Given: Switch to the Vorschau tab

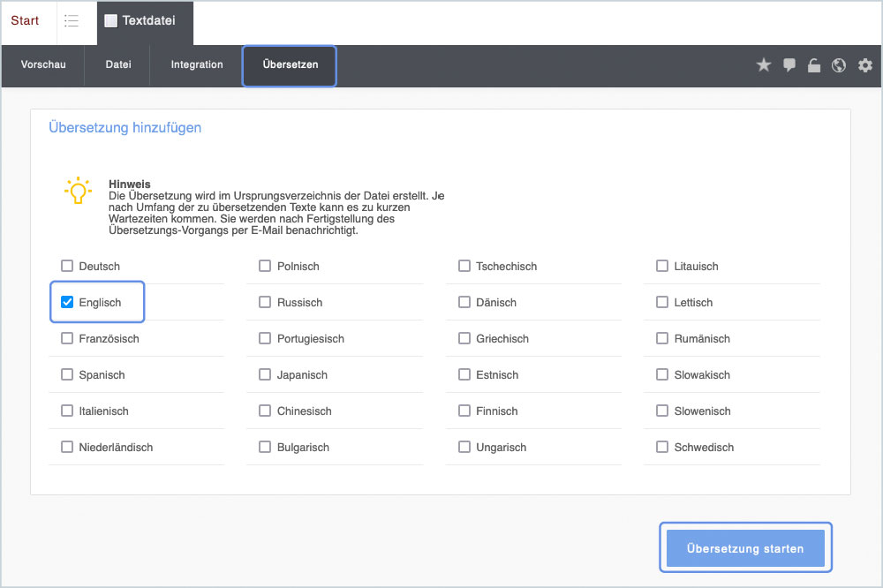Looking at the screenshot, I should (x=43, y=65).
